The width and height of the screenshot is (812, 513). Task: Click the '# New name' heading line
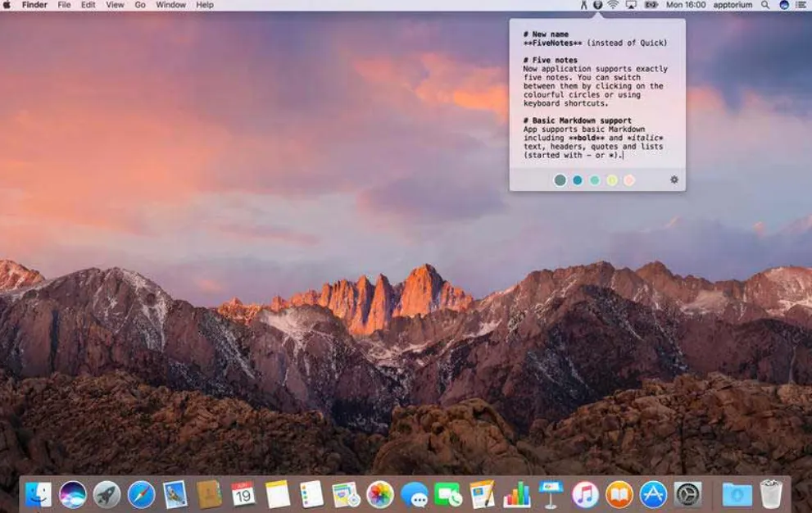(x=546, y=34)
